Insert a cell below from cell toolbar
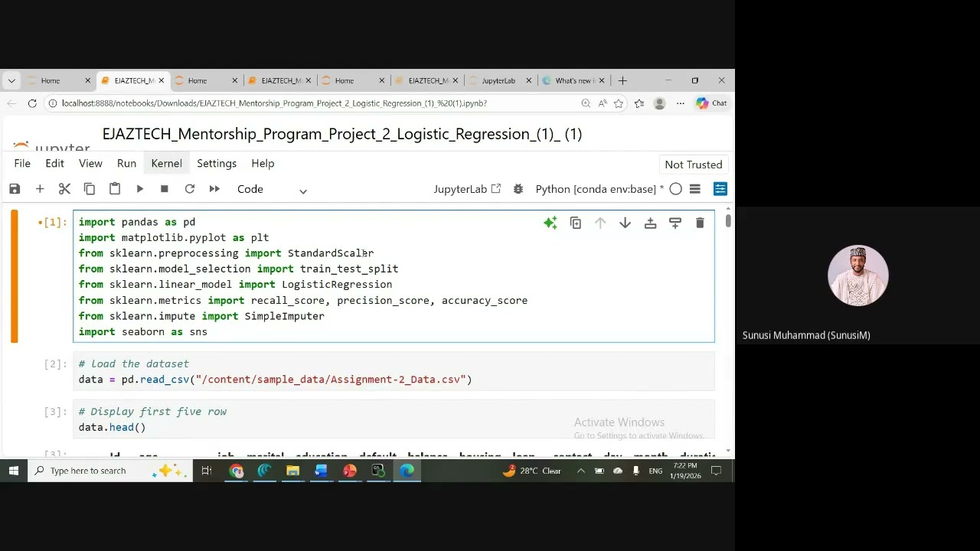This screenshot has width=980, height=551. [x=675, y=223]
